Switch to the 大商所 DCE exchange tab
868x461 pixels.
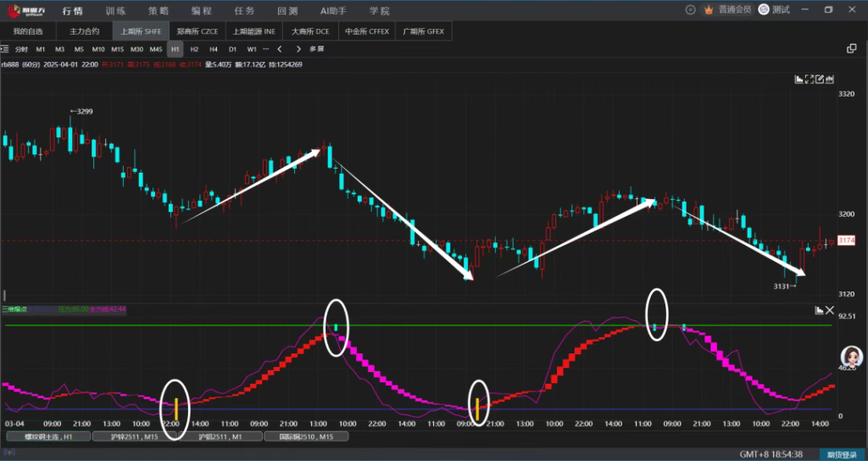click(310, 31)
